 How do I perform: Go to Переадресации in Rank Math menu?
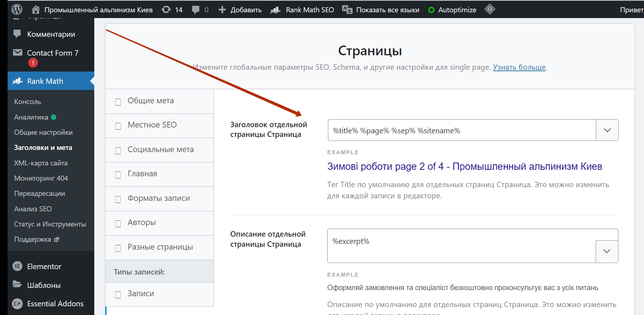[x=39, y=193]
